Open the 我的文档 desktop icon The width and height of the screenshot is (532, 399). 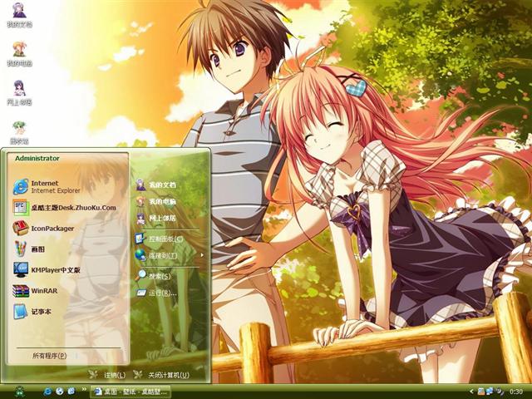(19, 15)
